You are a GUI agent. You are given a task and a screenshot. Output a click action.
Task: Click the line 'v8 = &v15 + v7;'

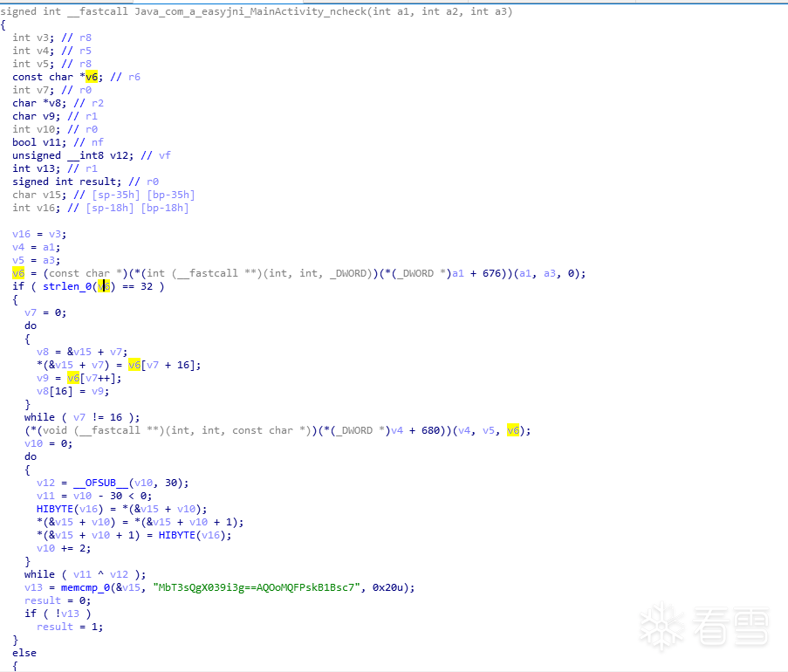pyautogui.click(x=82, y=352)
